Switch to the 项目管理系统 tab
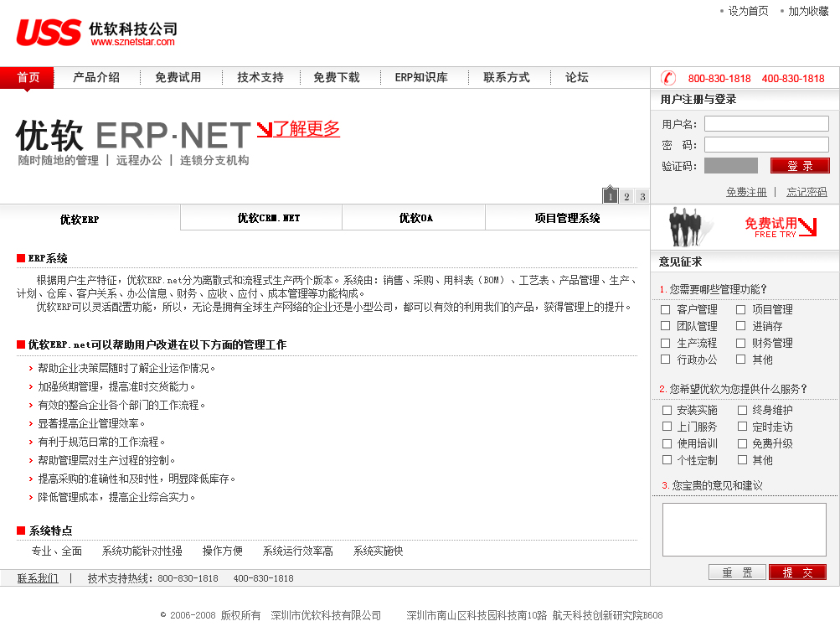 point(567,218)
